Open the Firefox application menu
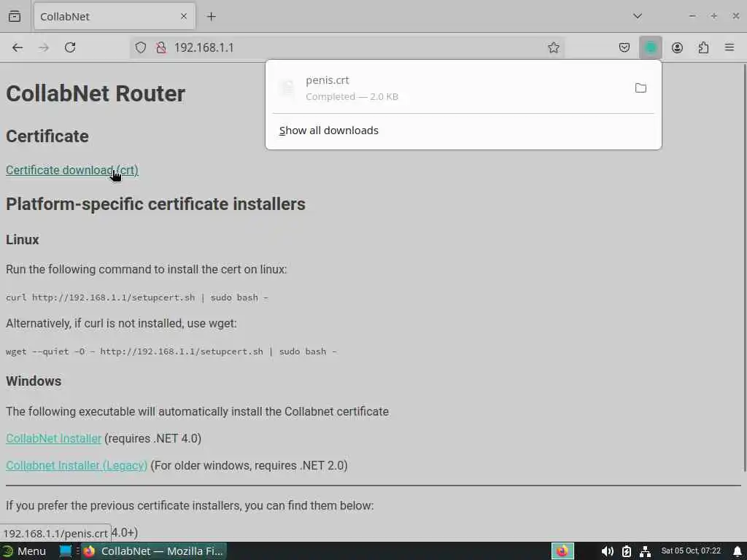Image resolution: width=747 pixels, height=560 pixels. click(729, 47)
